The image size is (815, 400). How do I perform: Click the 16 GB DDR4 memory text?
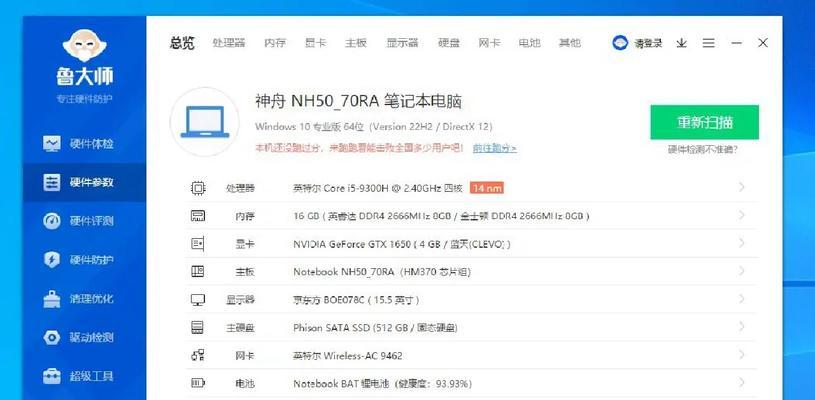(x=441, y=216)
